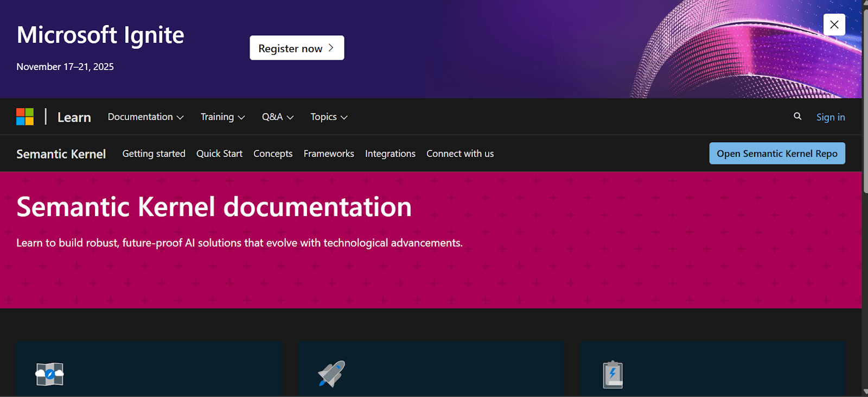Click the Microsoft four-color logo

coord(25,117)
